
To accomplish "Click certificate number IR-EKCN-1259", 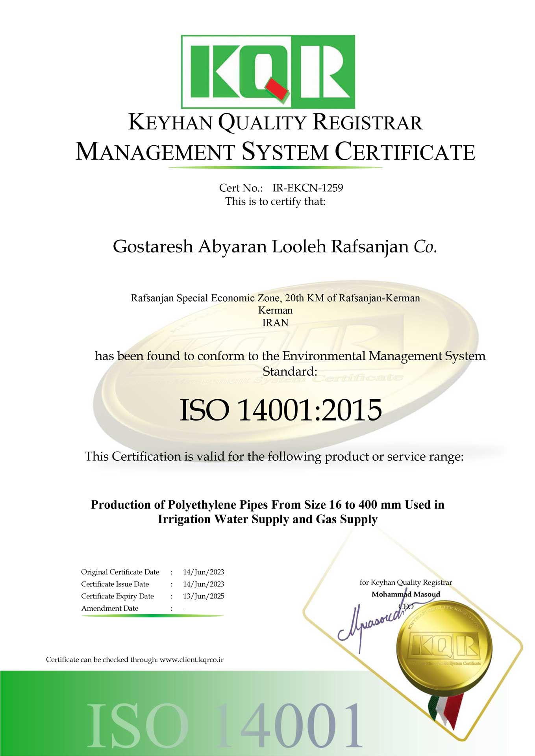I will [307, 188].
